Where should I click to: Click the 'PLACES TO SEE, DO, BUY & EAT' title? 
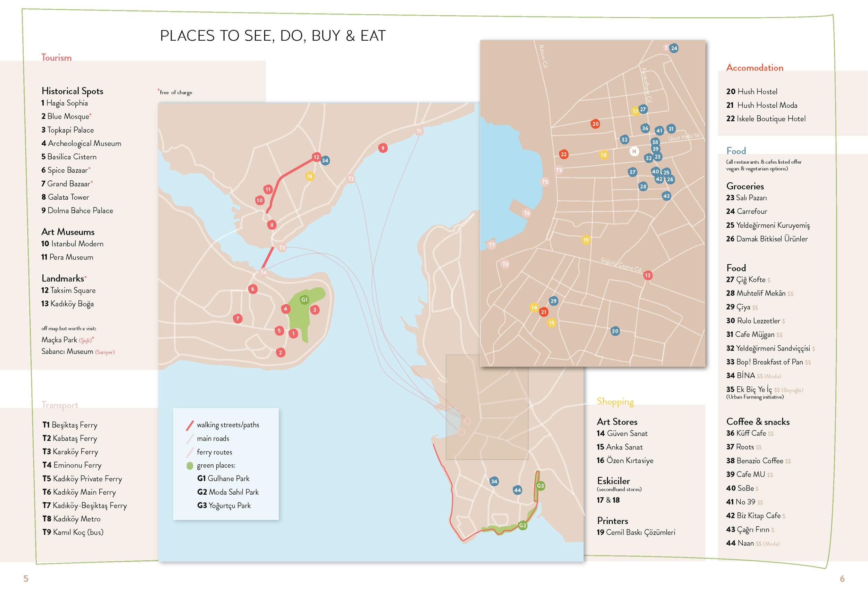[273, 36]
